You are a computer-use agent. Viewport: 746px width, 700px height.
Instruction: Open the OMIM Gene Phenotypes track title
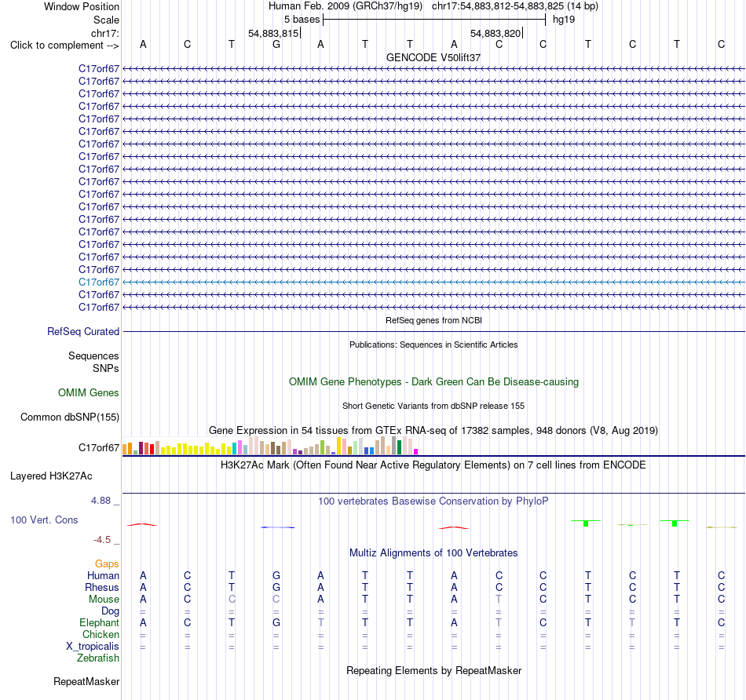click(433, 382)
